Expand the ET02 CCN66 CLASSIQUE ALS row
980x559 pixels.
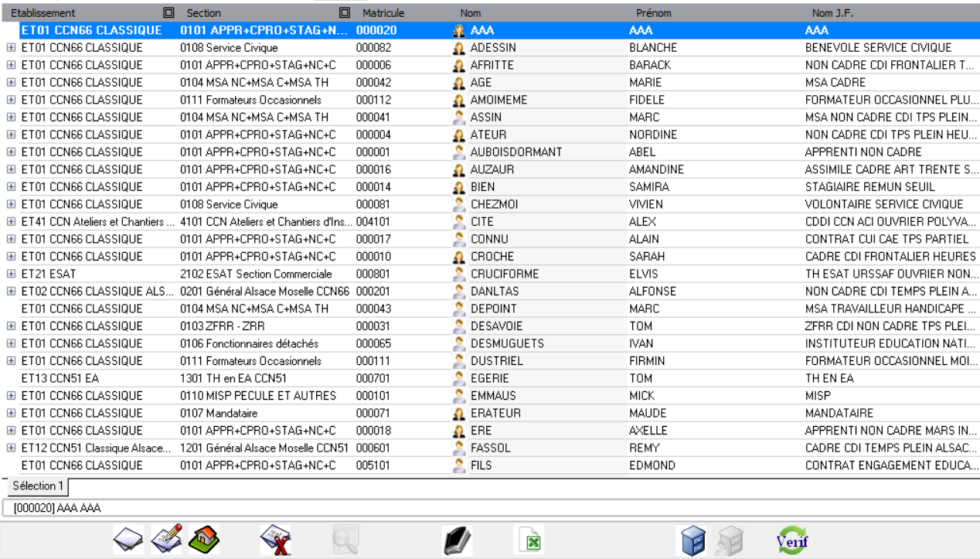coord(11,291)
